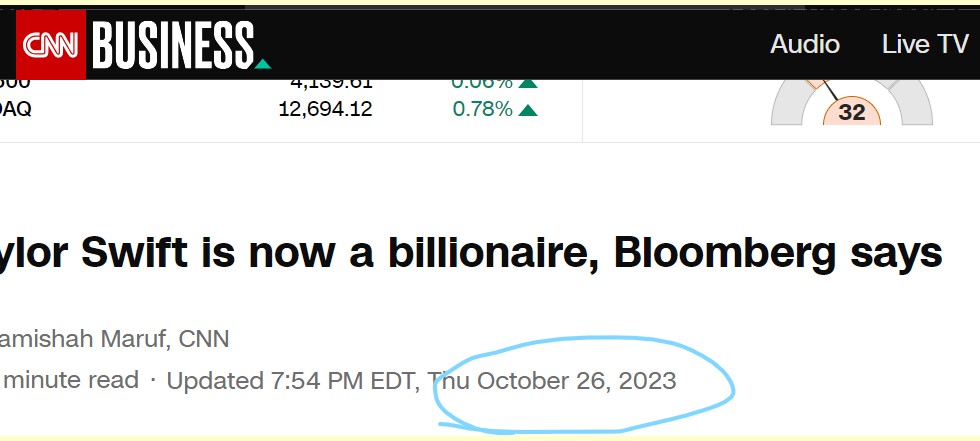The image size is (980, 441).
Task: Open the Taylor Swift billionaire headline
Action: [471, 254]
